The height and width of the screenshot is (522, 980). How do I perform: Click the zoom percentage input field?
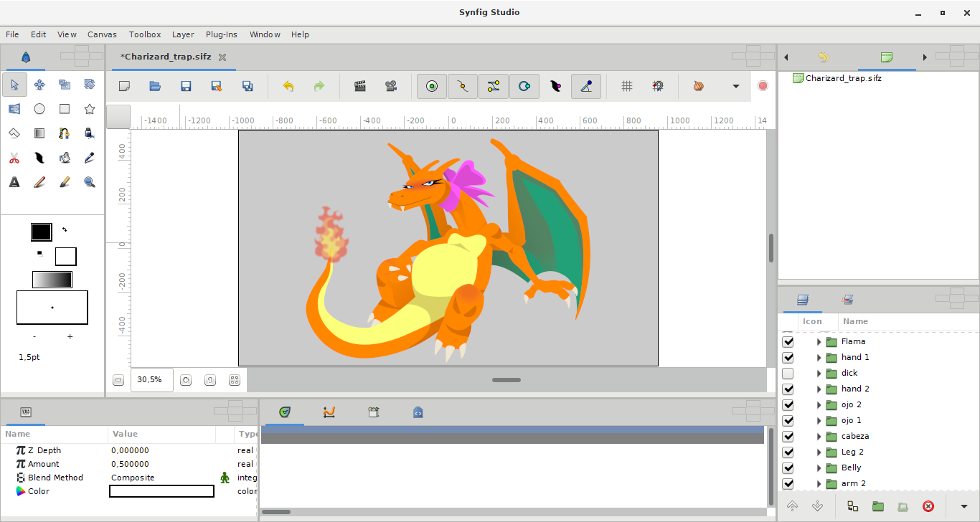151,380
